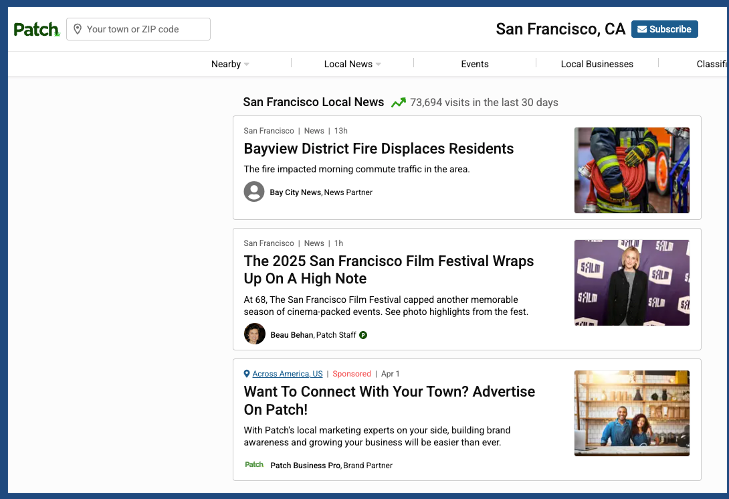Click the 'Apr 1' date on the sponsored post
The image size is (729, 499).
390,373
